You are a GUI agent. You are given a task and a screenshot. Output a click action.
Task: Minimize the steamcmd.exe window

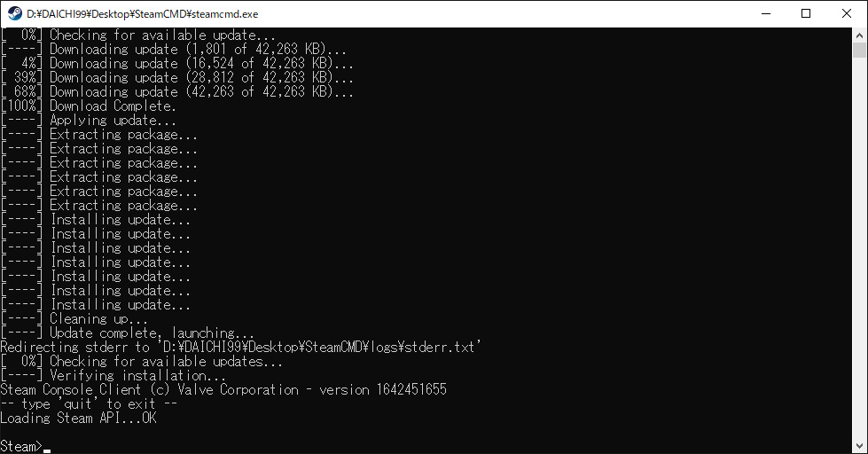(x=766, y=13)
